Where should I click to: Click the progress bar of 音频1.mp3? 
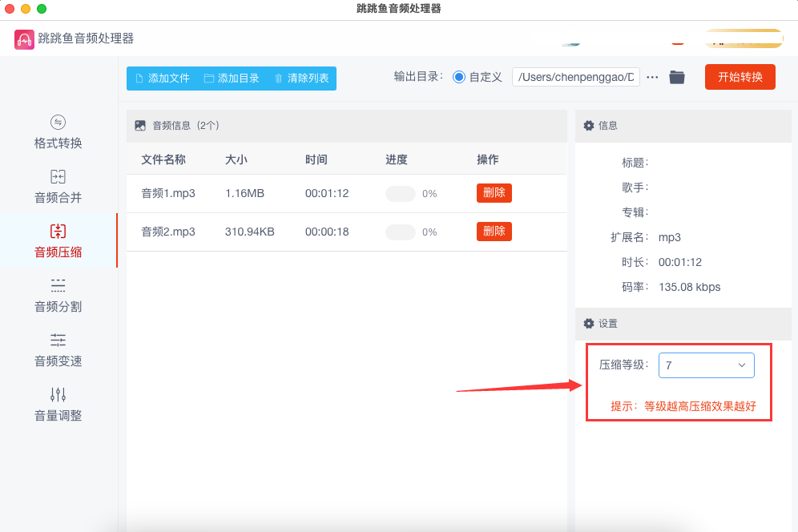click(x=401, y=193)
